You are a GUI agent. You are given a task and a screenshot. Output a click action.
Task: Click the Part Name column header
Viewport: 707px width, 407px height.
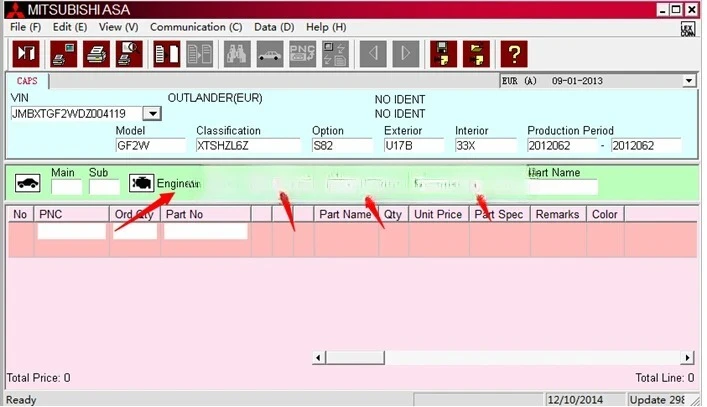click(346, 214)
